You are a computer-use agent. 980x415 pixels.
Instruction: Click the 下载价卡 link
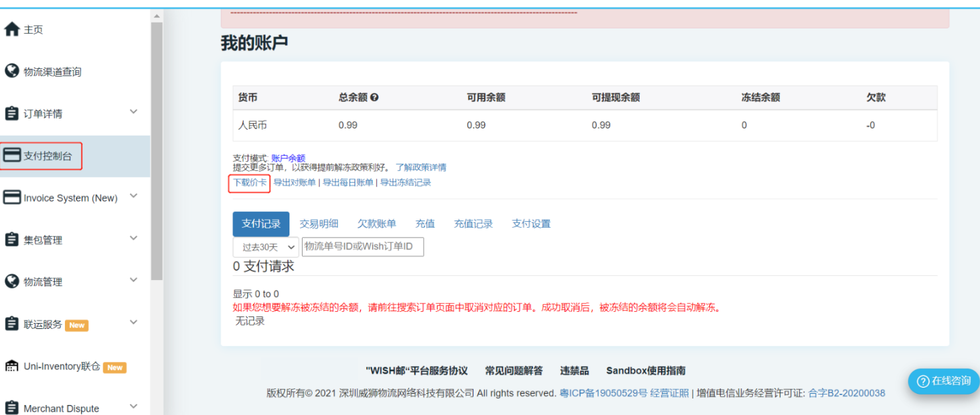point(250,183)
